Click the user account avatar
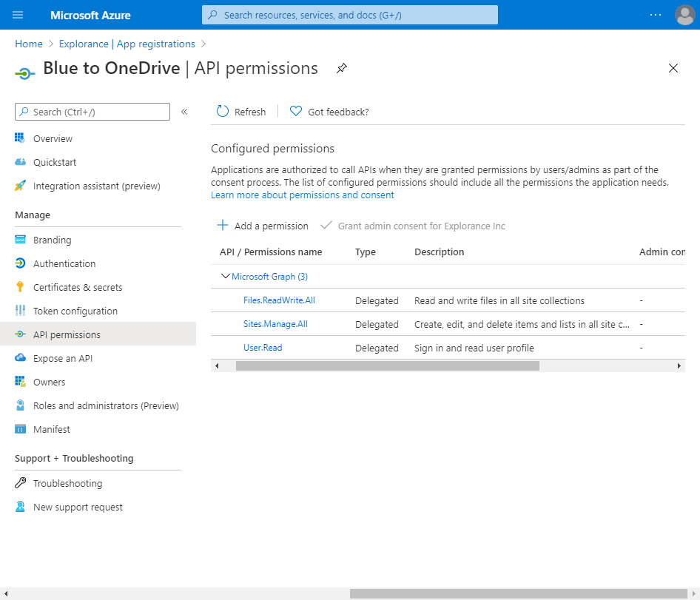Screen dimensions: 700x600 684,15
